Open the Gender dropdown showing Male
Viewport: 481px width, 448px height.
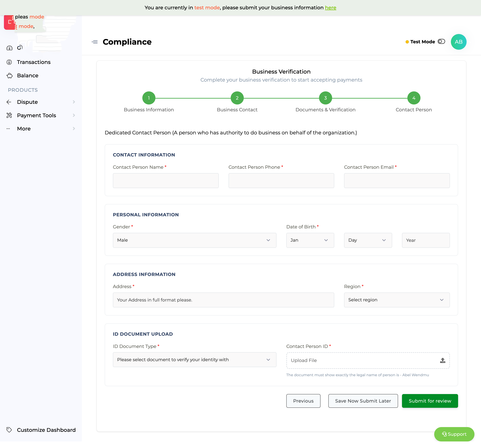tap(194, 240)
